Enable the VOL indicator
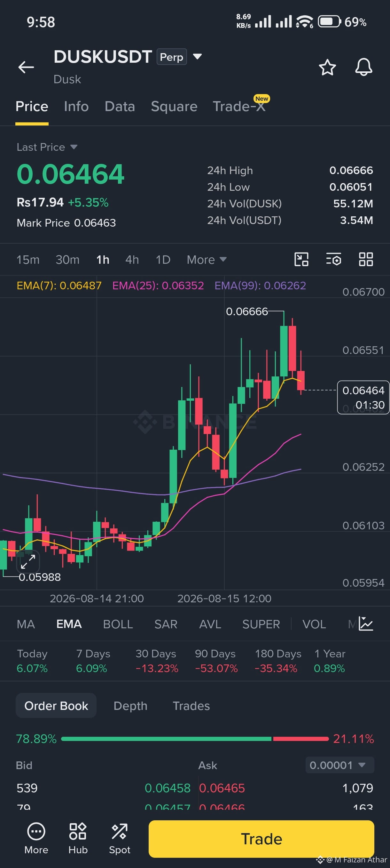Viewport: 390px width, 868px height. click(314, 624)
